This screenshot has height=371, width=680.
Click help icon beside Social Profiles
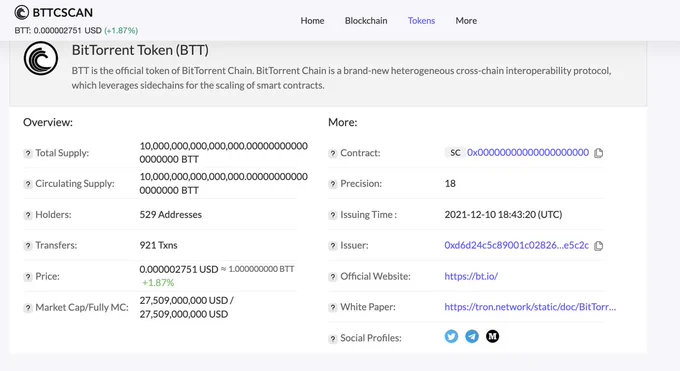tap(333, 338)
